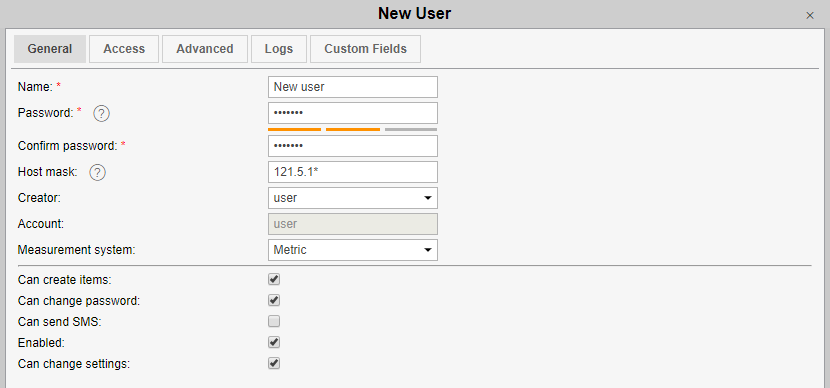Toggle the Can create items checkbox

[x=274, y=279]
